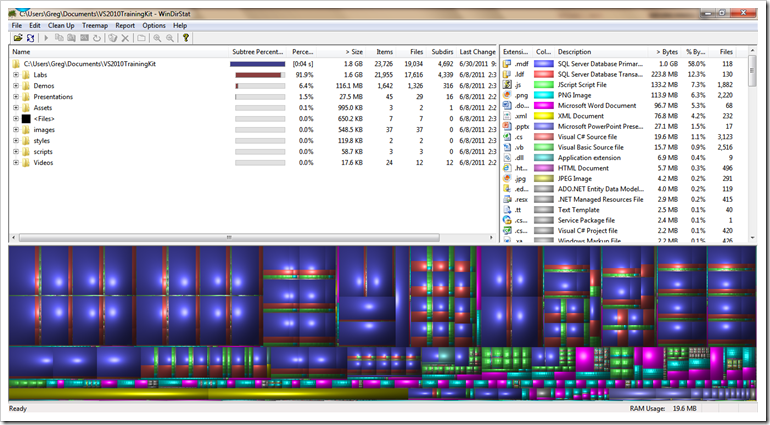Sort by the Items column header

click(381, 52)
